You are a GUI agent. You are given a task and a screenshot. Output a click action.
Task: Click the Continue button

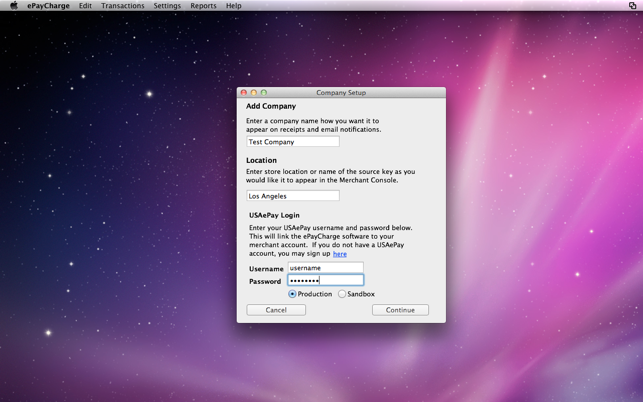[x=400, y=310]
